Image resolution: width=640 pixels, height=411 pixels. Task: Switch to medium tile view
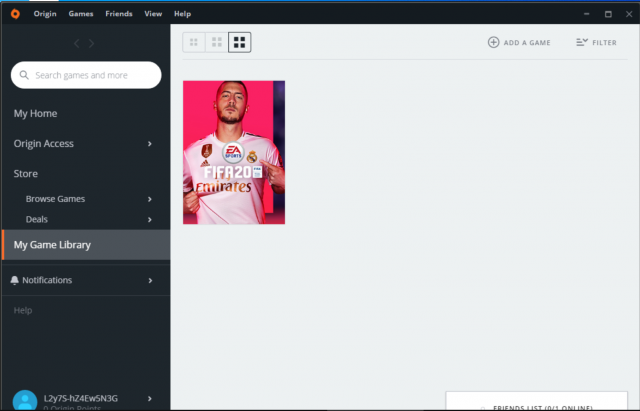click(217, 42)
